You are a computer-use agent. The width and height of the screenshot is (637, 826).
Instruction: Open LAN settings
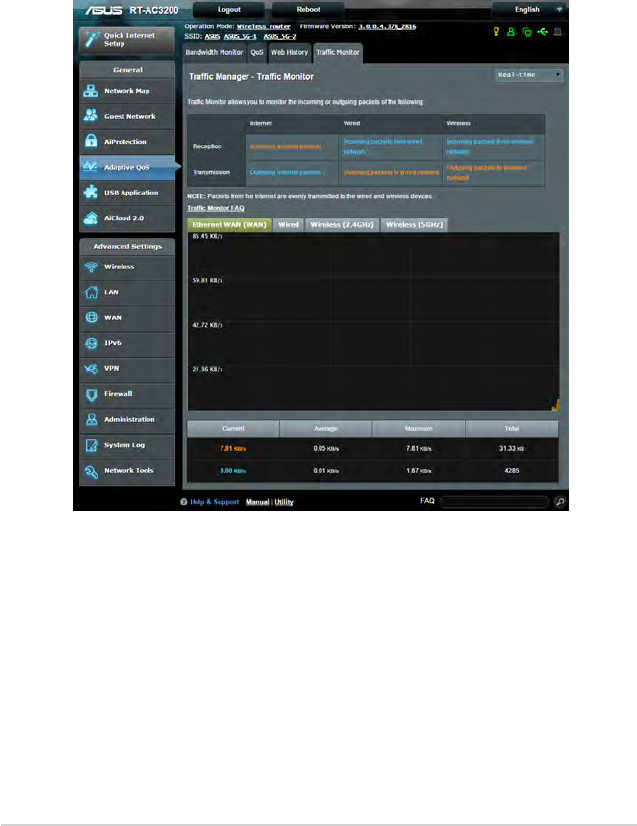click(x=126, y=292)
